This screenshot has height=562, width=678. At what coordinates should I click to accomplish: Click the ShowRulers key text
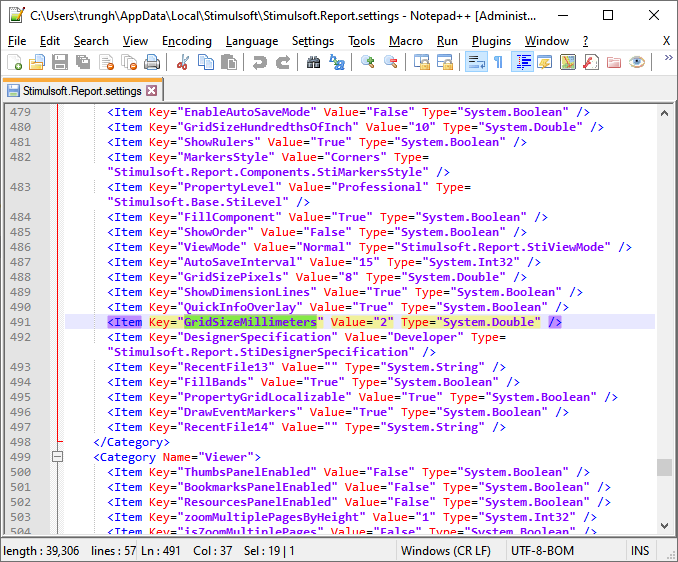(x=219, y=142)
